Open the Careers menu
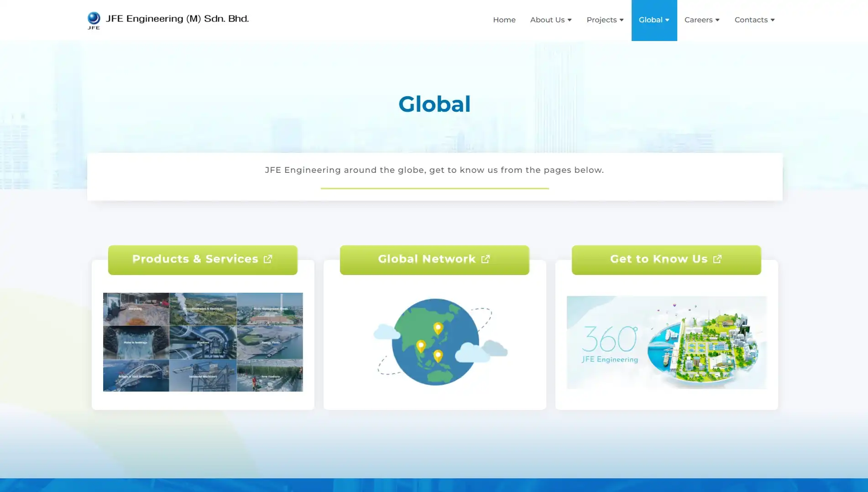Image resolution: width=868 pixels, height=492 pixels. 702,20
